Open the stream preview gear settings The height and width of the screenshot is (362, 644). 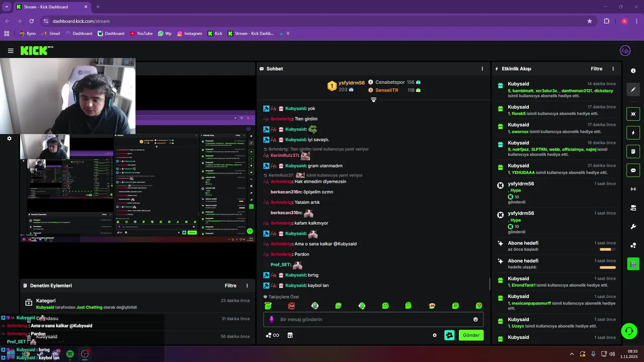[x=9, y=138]
